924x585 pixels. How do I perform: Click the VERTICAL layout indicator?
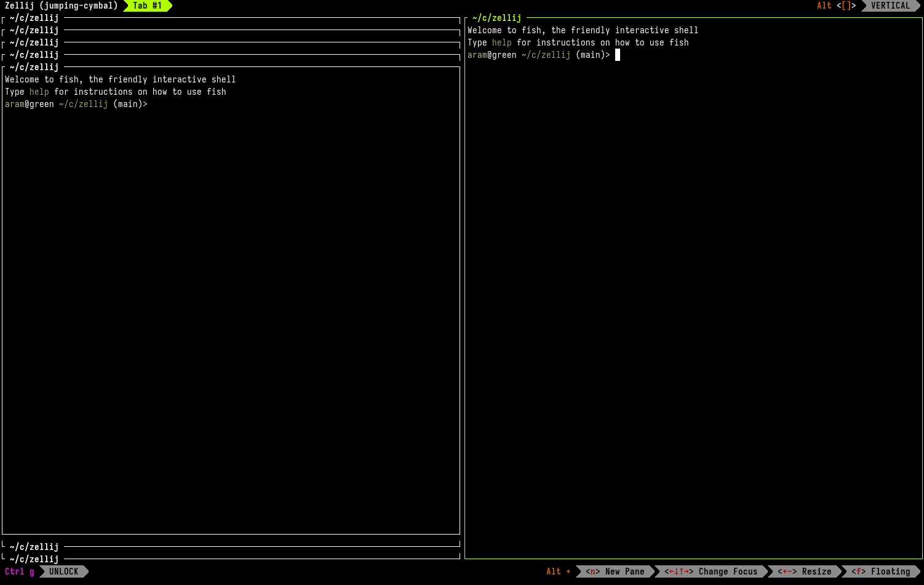point(890,6)
